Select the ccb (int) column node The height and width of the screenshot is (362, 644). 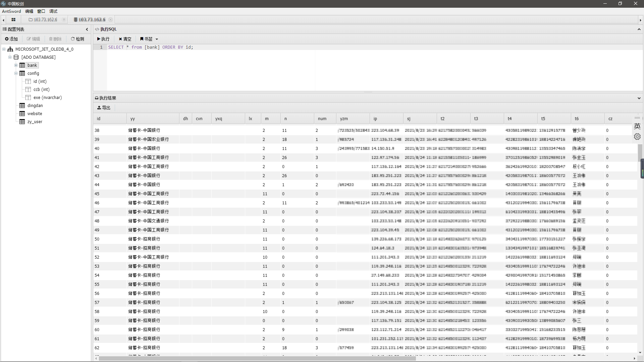point(41,89)
